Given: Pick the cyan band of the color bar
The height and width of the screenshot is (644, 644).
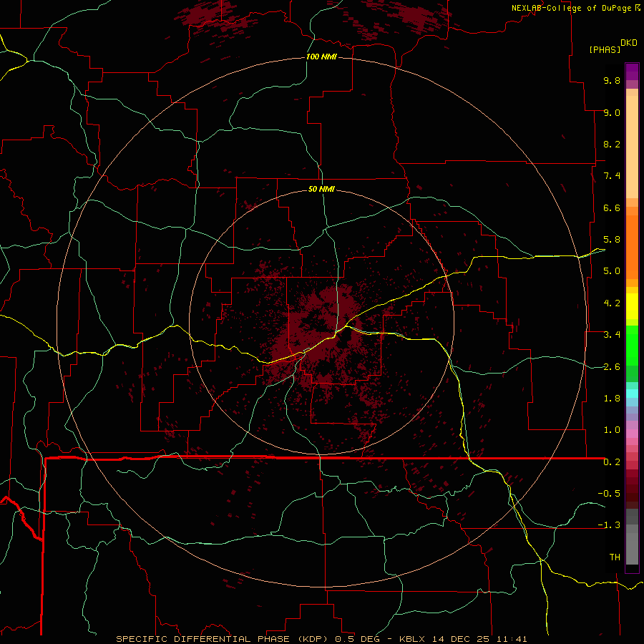Looking at the screenshot, I should [x=632, y=393].
